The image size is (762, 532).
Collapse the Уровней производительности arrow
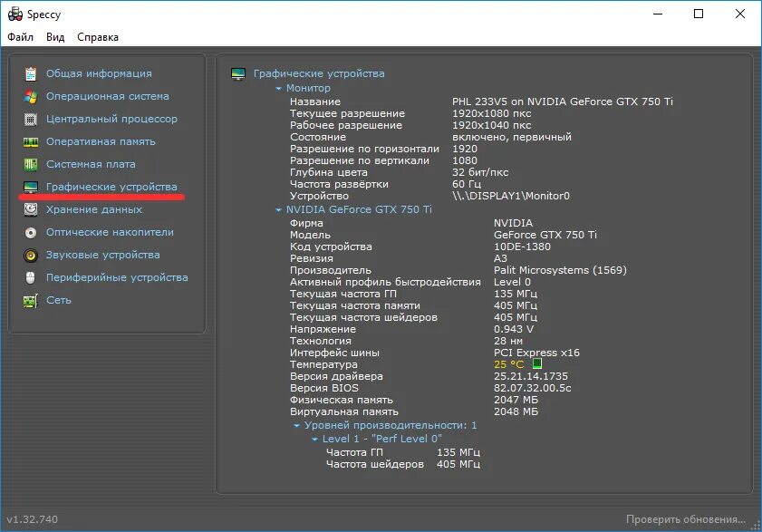[296, 425]
